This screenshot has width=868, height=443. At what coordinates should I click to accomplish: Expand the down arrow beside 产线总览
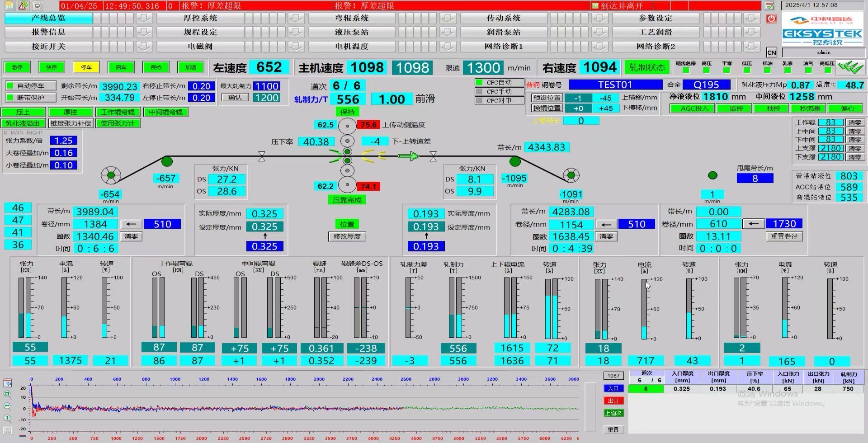[144, 18]
